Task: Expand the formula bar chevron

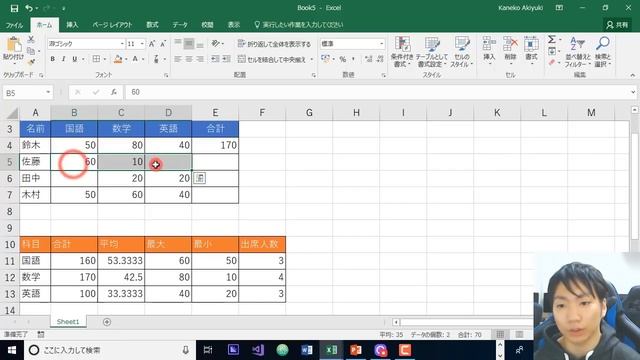Action: [633, 92]
